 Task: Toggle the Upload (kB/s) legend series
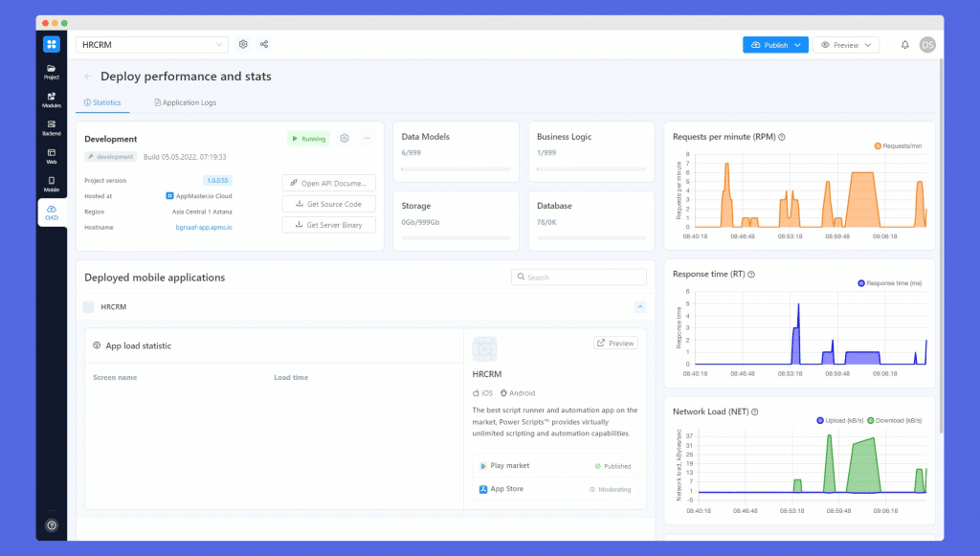pos(840,420)
